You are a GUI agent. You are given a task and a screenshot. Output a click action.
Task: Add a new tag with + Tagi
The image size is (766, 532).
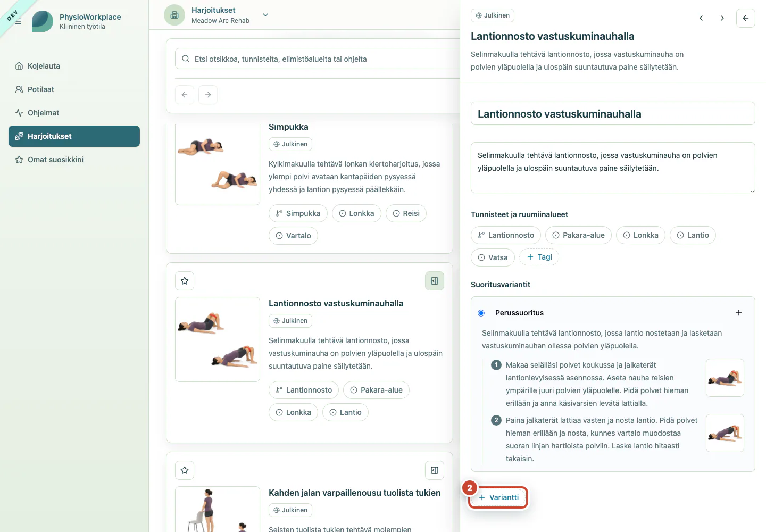coord(539,257)
